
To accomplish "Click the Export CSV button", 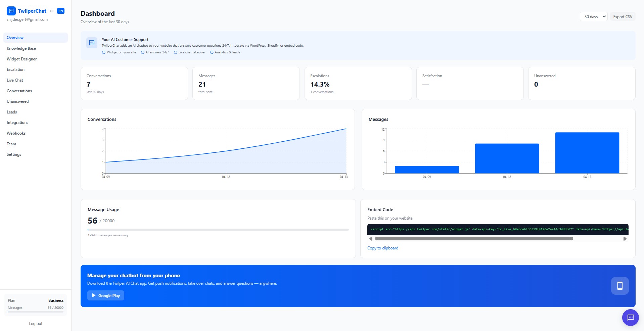I will (623, 16).
